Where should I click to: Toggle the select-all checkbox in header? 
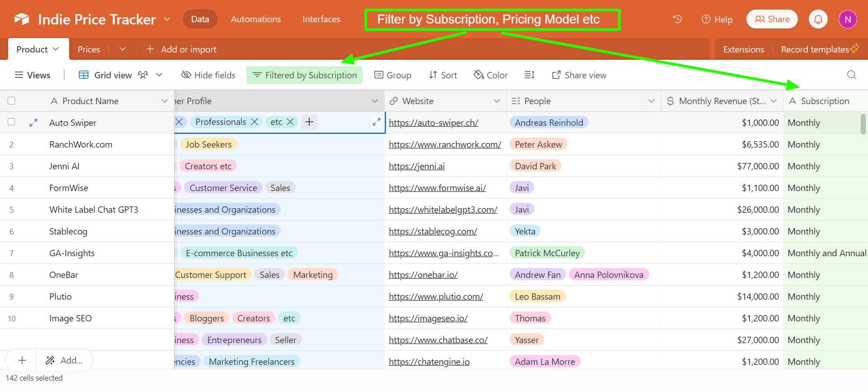(x=11, y=101)
